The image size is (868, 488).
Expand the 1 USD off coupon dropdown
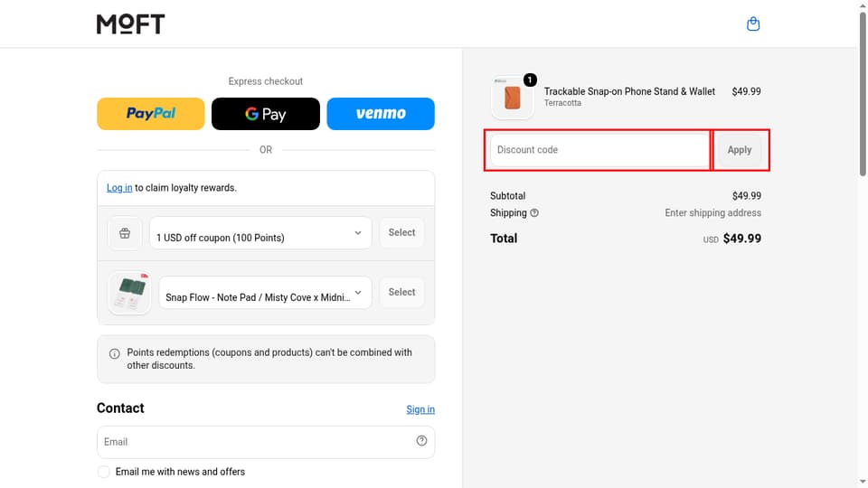click(x=260, y=233)
